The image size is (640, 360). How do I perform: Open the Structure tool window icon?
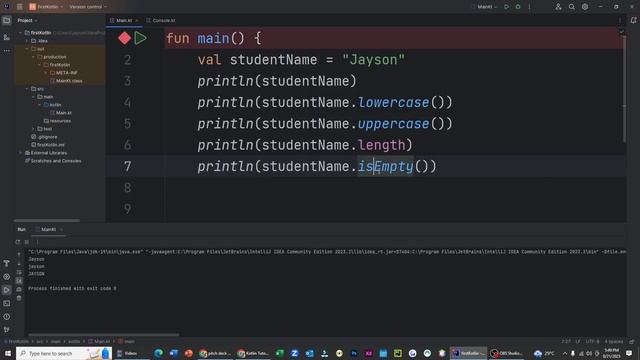pos(7,37)
